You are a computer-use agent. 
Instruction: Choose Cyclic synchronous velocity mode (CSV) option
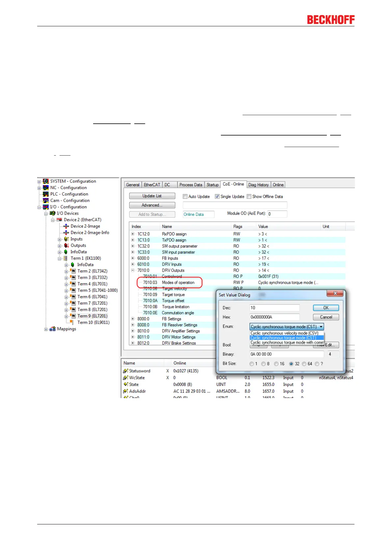pos(287,333)
